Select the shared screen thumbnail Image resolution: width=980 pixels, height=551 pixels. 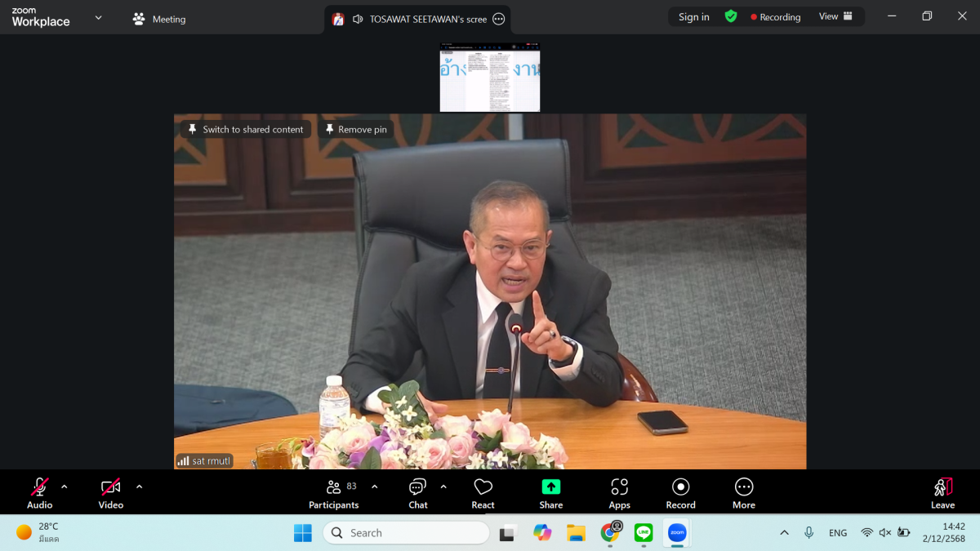pos(490,78)
